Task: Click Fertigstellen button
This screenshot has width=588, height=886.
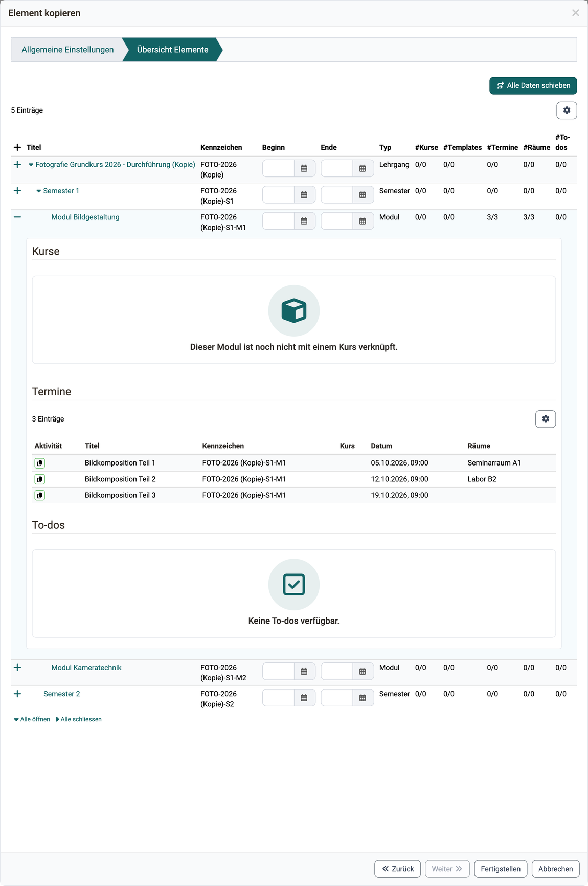Action: click(x=501, y=869)
